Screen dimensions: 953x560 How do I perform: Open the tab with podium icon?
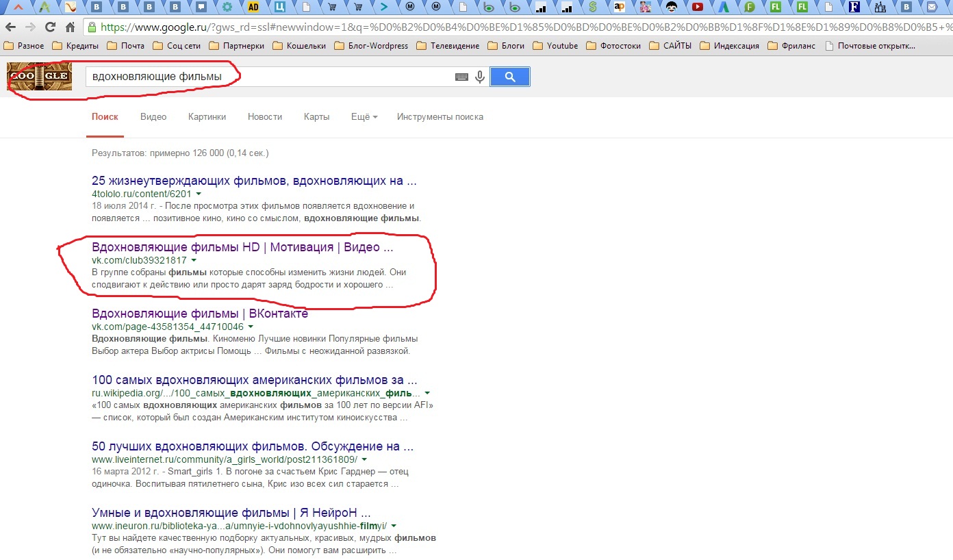[x=880, y=8]
